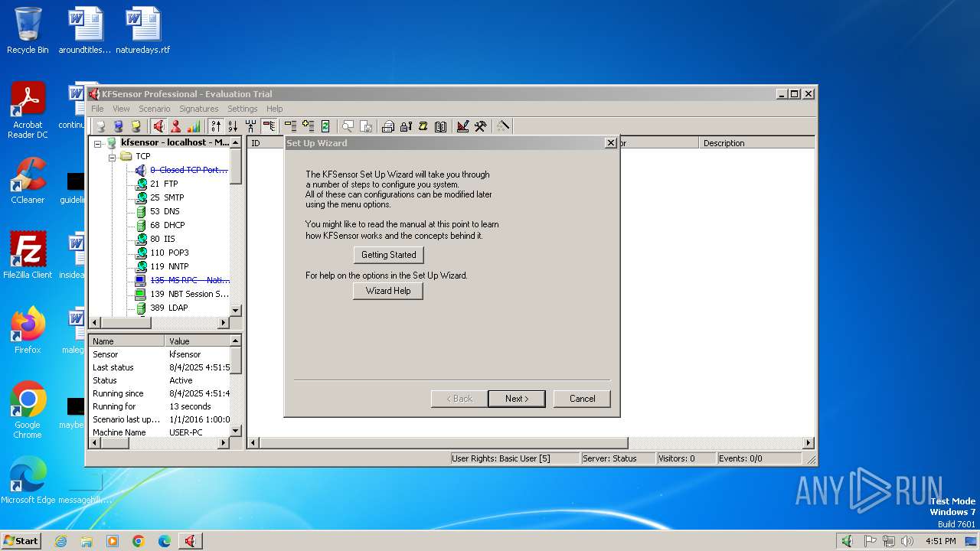Select the 389 LDAP tree item
The height and width of the screenshot is (551, 980).
click(x=168, y=308)
